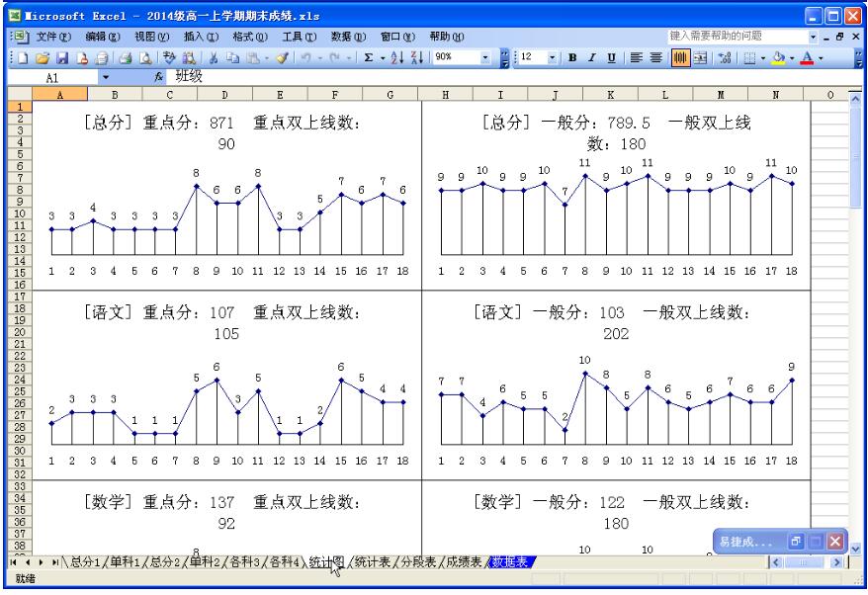868x595 pixels.
Task: Click the Select All corner button
Action: pos(20,94)
